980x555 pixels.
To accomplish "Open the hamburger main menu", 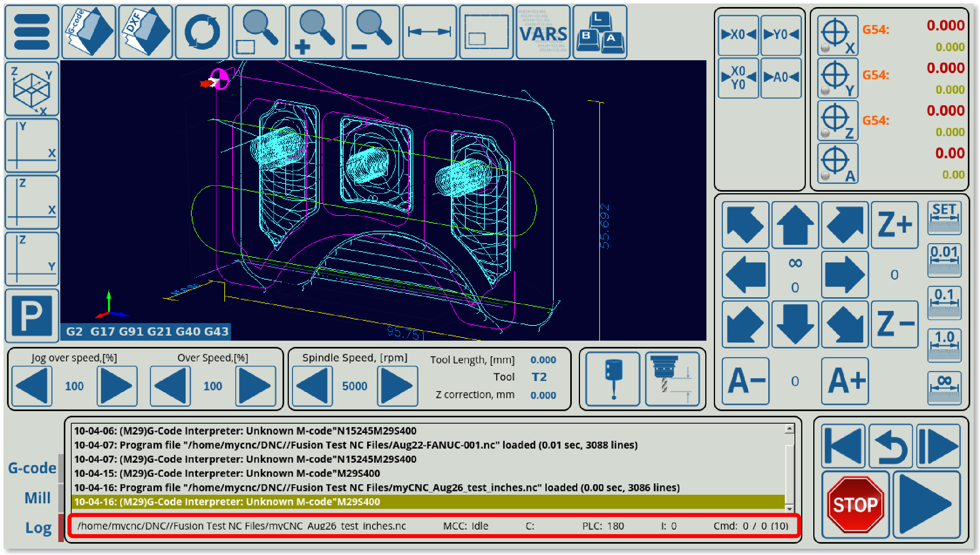I will [x=32, y=32].
